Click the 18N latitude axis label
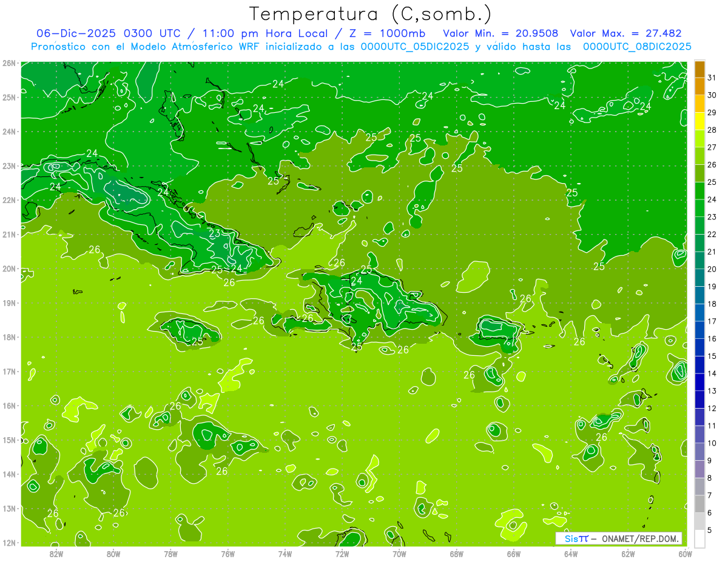The image size is (728, 562). 9,337
